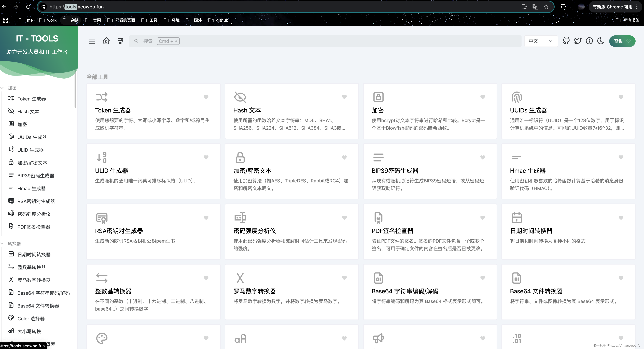Click the UI library paint roller icon
This screenshot has height=349, width=644.
[120, 41]
